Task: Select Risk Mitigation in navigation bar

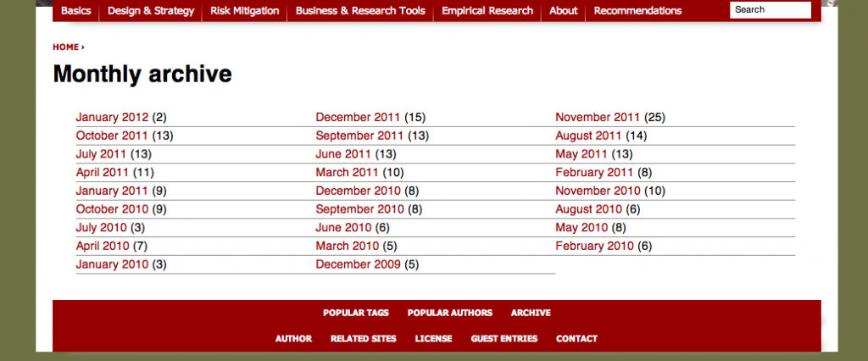Action: (244, 11)
